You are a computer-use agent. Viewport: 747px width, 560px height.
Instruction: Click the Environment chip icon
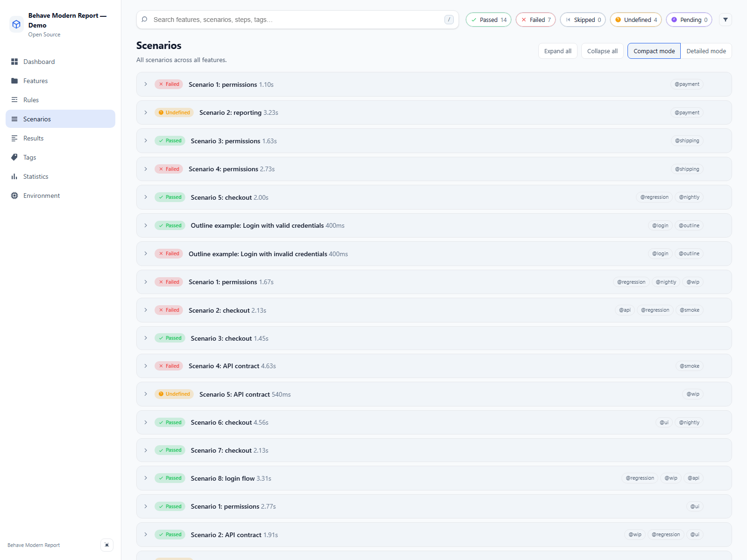click(x=14, y=196)
